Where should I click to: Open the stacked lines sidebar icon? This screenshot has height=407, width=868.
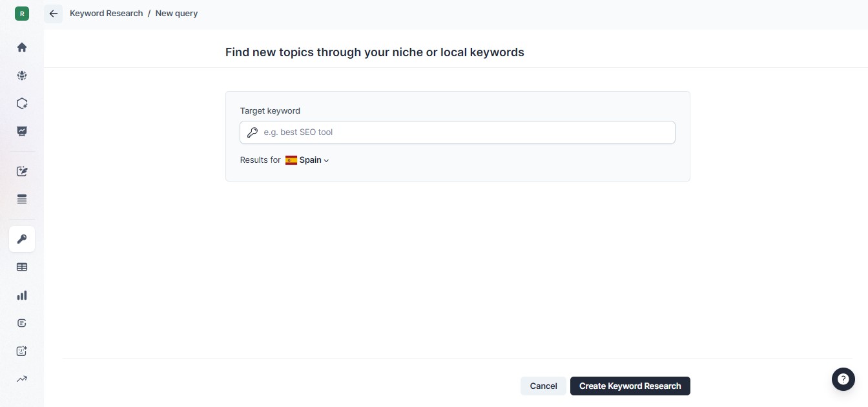coord(22,199)
